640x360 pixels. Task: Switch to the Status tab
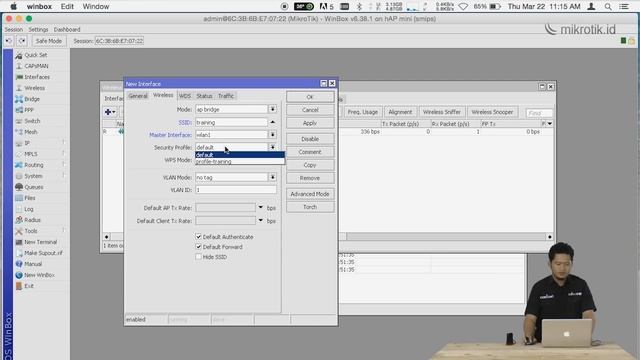point(204,96)
